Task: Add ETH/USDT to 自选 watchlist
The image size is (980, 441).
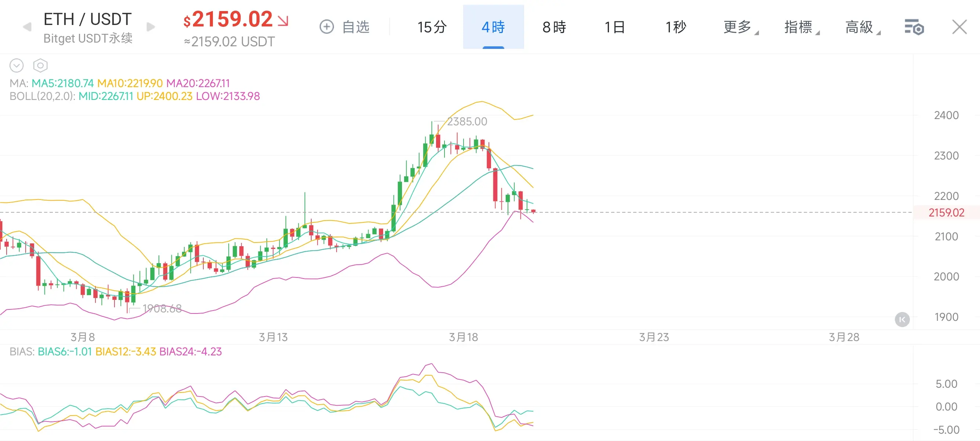Action: (344, 27)
